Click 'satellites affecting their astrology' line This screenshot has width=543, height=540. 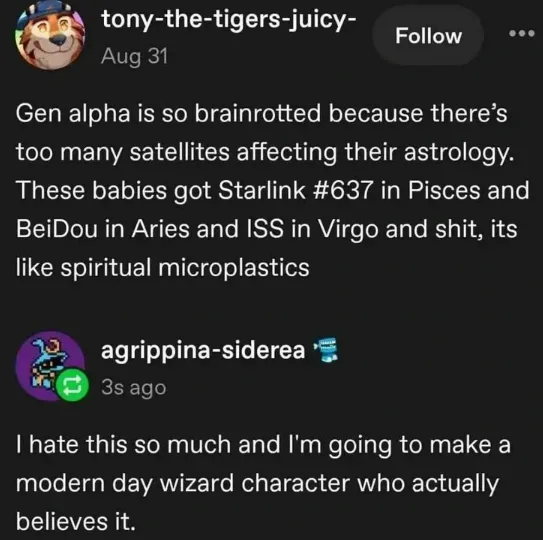tap(321, 152)
